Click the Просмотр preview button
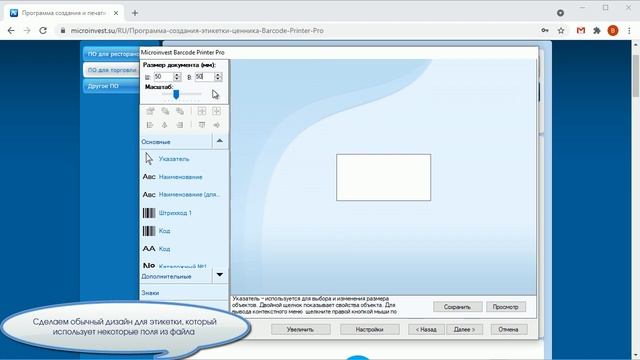The image size is (640, 360). tap(505, 307)
